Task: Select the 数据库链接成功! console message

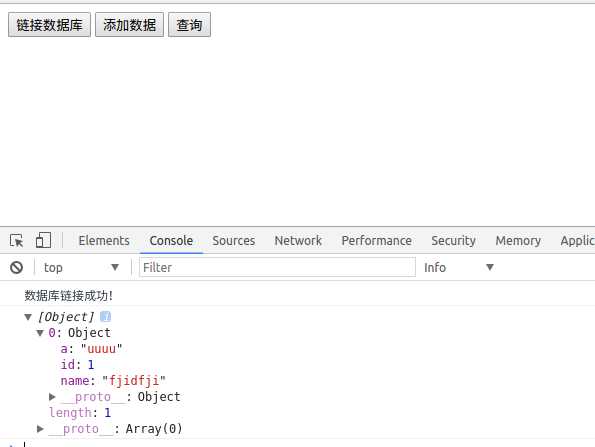Action: [69, 296]
